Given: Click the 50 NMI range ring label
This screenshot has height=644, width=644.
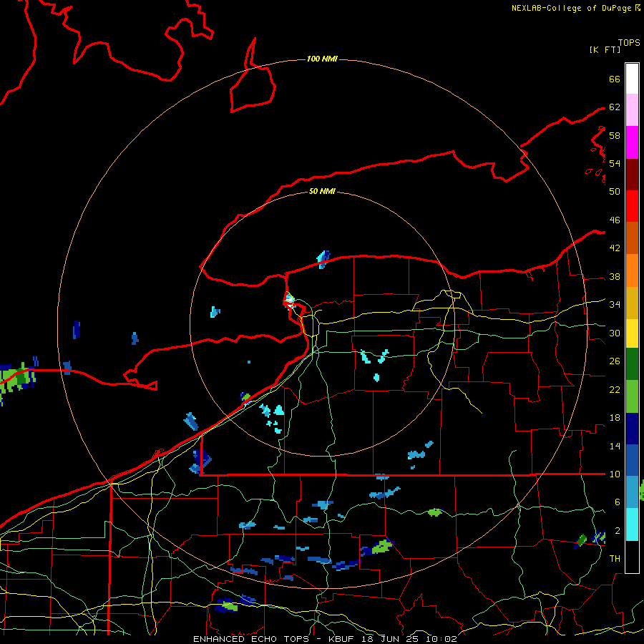Looking at the screenshot, I should [322, 191].
